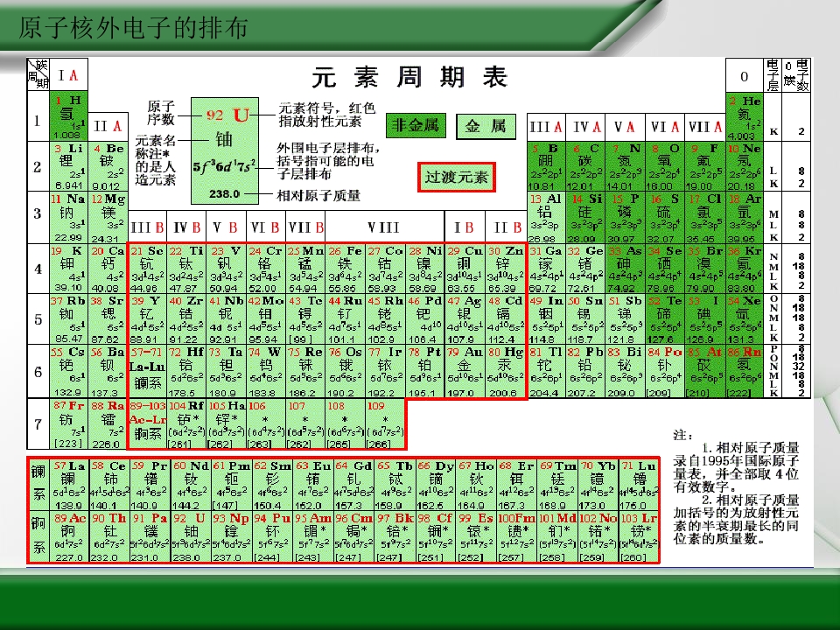Screen dimensions: 840x630
Task: Click the green 非金属 legend box
Action: pos(416,126)
